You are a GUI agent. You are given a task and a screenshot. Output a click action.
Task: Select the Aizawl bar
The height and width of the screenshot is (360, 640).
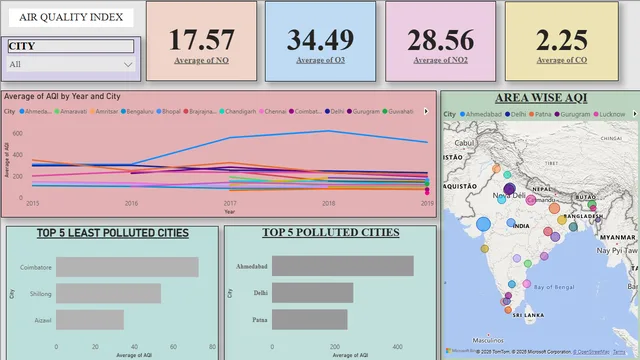pos(90,320)
